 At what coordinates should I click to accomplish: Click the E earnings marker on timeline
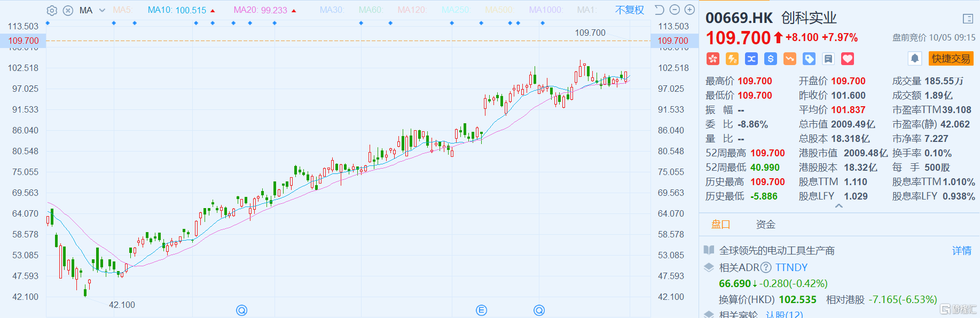click(x=481, y=311)
